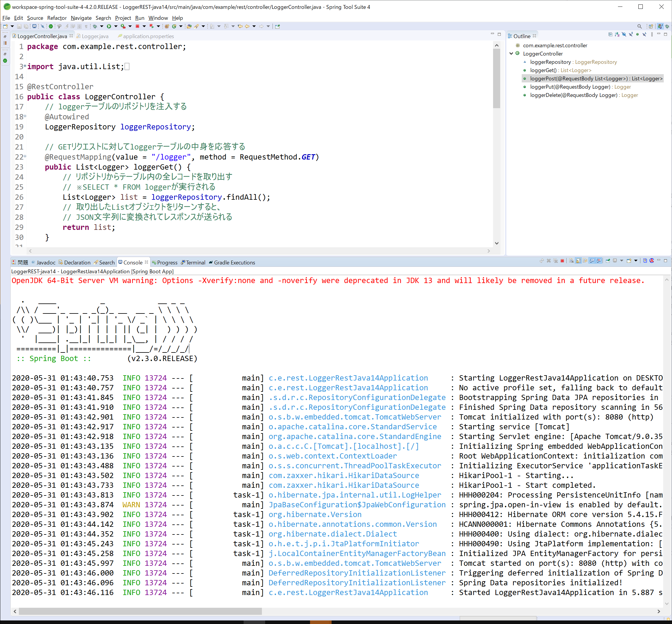
Task: Open the Gradle Executions tab
Action: click(231, 262)
